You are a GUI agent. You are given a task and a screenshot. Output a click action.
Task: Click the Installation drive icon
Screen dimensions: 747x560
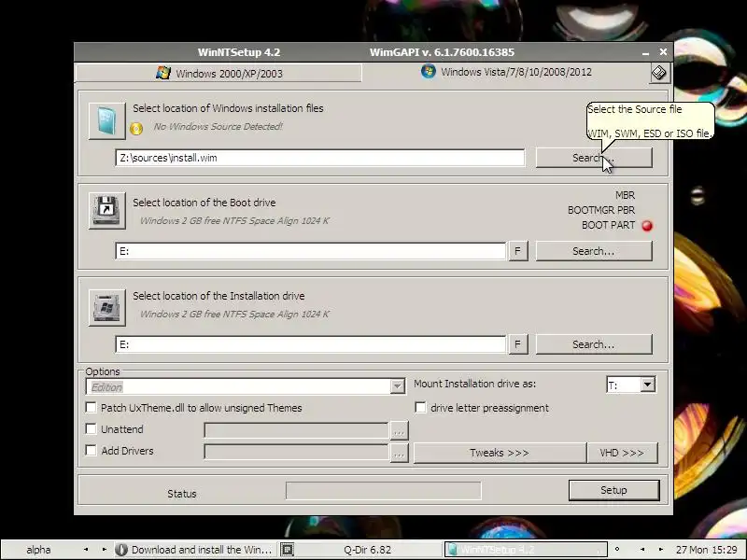pyautogui.click(x=107, y=308)
